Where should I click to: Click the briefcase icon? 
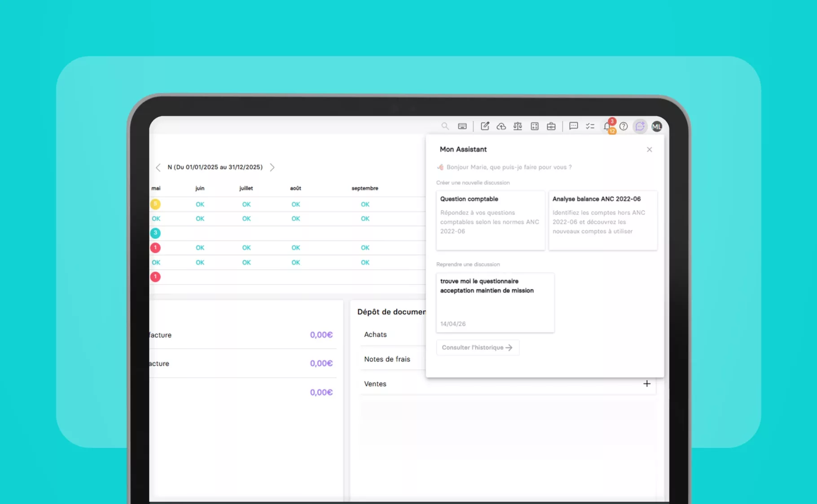[x=551, y=126]
